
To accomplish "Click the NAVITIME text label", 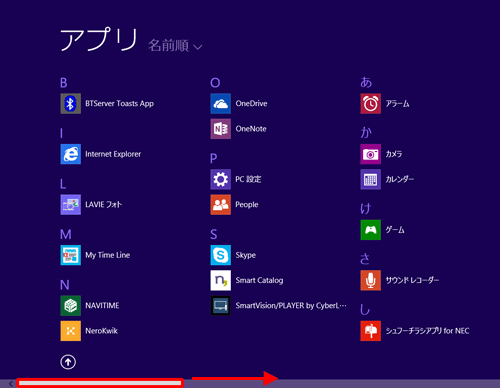I will point(102,306).
